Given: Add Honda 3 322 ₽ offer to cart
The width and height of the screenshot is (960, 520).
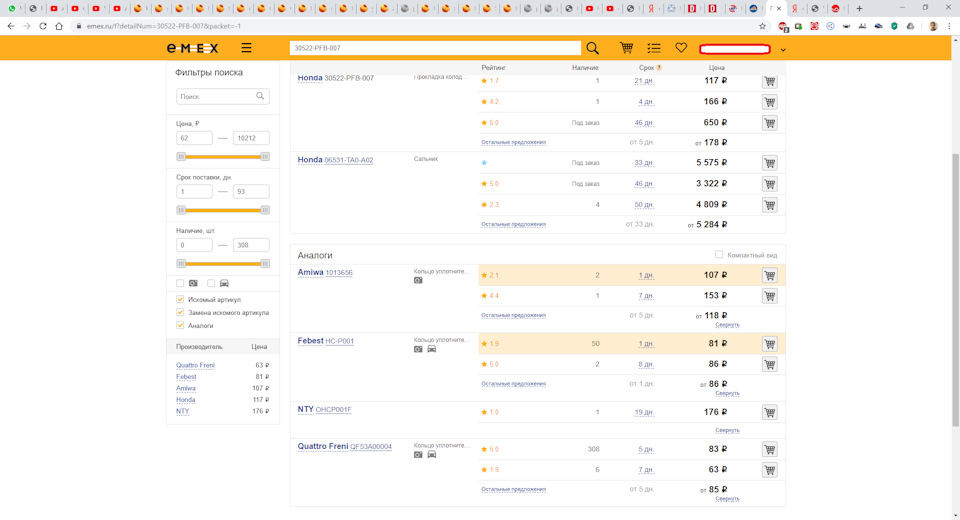Looking at the screenshot, I should tap(770, 184).
